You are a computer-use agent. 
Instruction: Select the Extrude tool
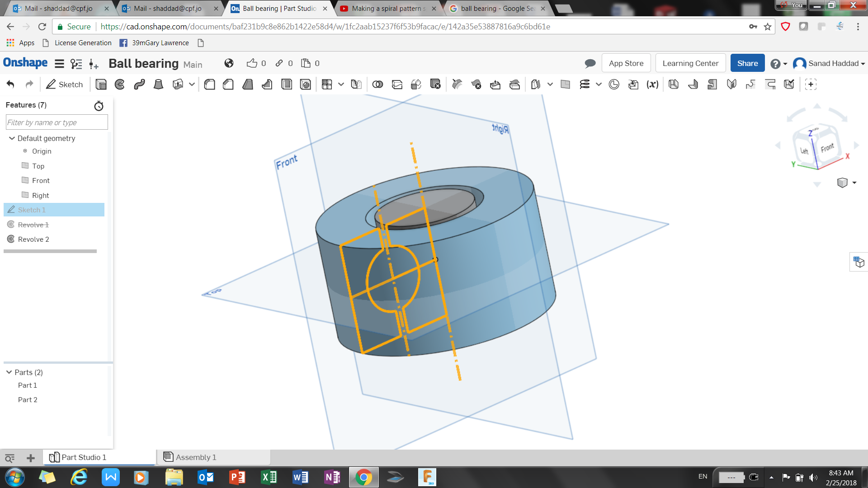[101, 84]
